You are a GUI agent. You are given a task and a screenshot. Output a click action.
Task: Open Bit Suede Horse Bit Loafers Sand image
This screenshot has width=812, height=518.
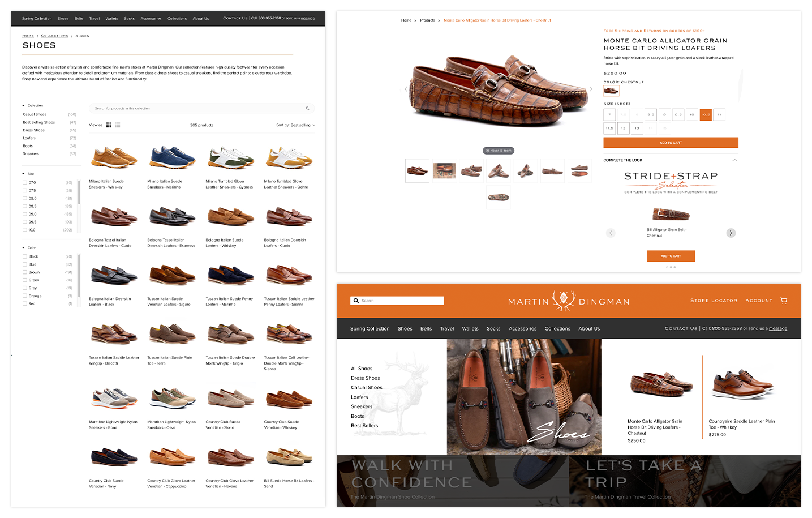pyautogui.click(x=289, y=456)
